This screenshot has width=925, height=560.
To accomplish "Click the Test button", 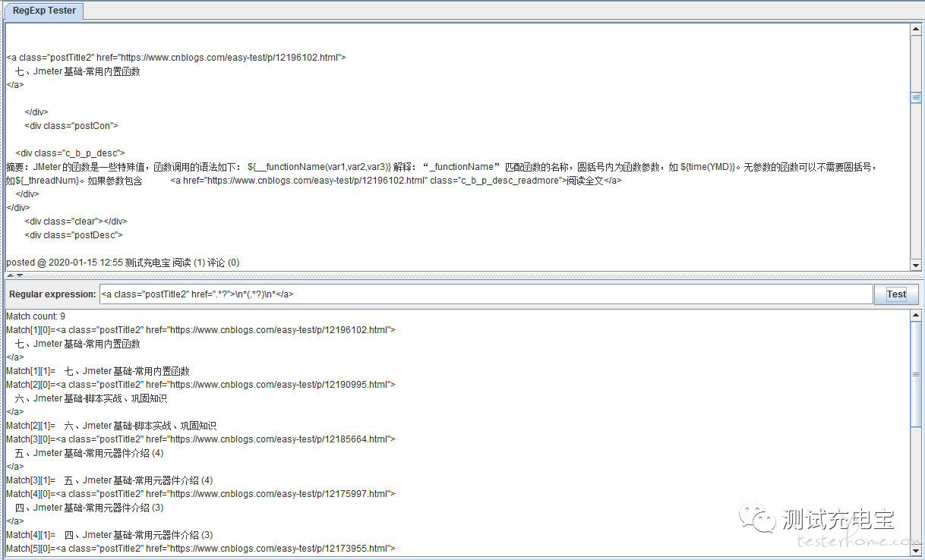I will [896, 294].
